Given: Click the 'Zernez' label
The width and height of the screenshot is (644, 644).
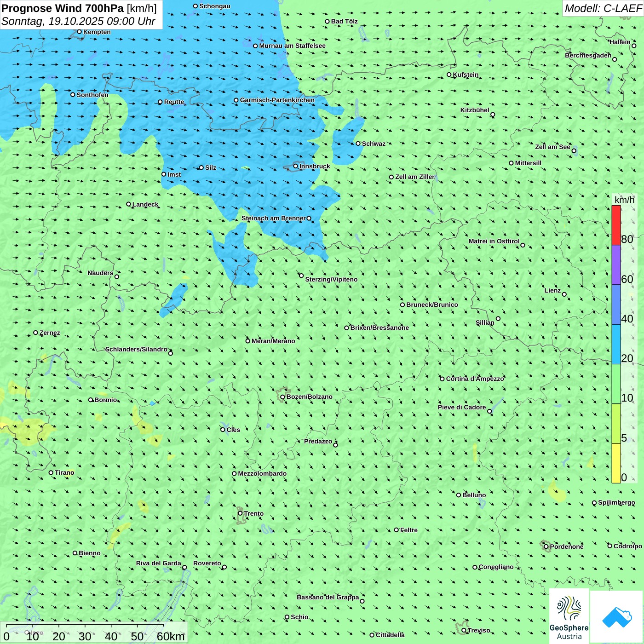Looking at the screenshot, I should [x=50, y=333].
